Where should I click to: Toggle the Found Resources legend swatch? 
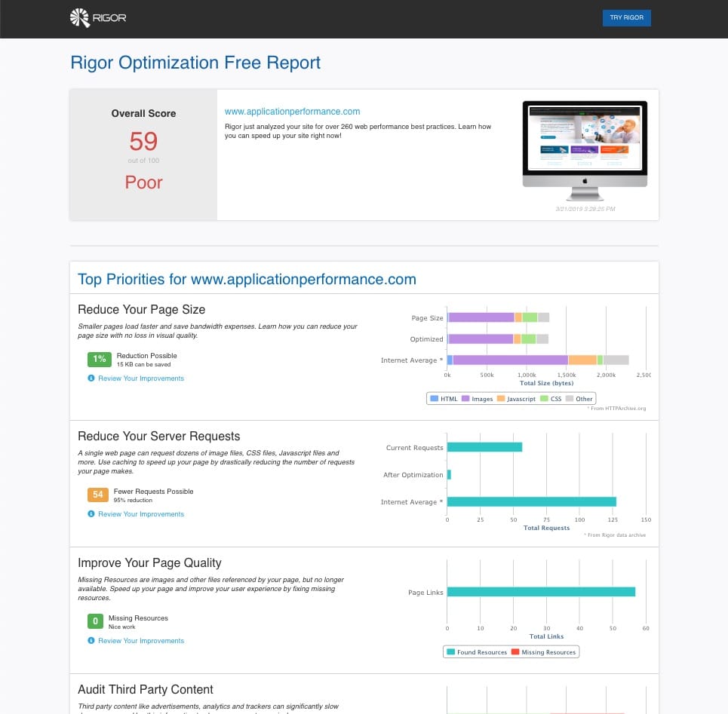point(450,652)
